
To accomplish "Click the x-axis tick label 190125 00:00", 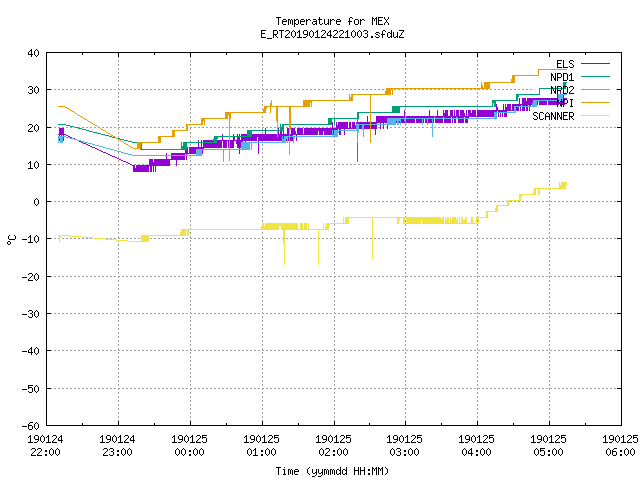I will coord(189,446).
